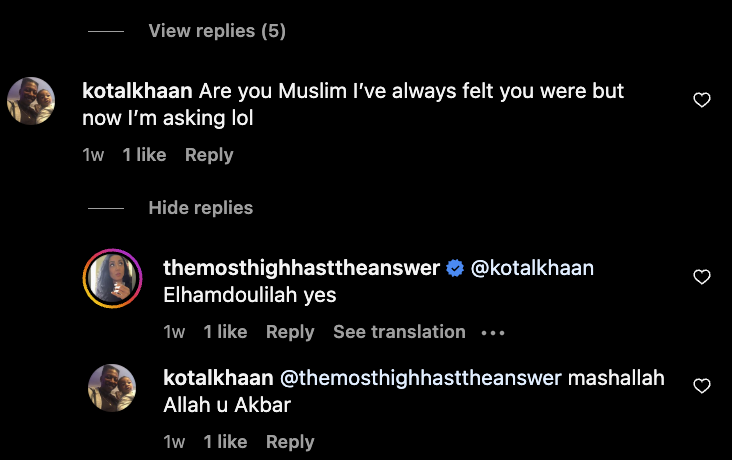Reply to the mashallah Allah u Akbar comment
The image size is (732, 460).
[290, 442]
